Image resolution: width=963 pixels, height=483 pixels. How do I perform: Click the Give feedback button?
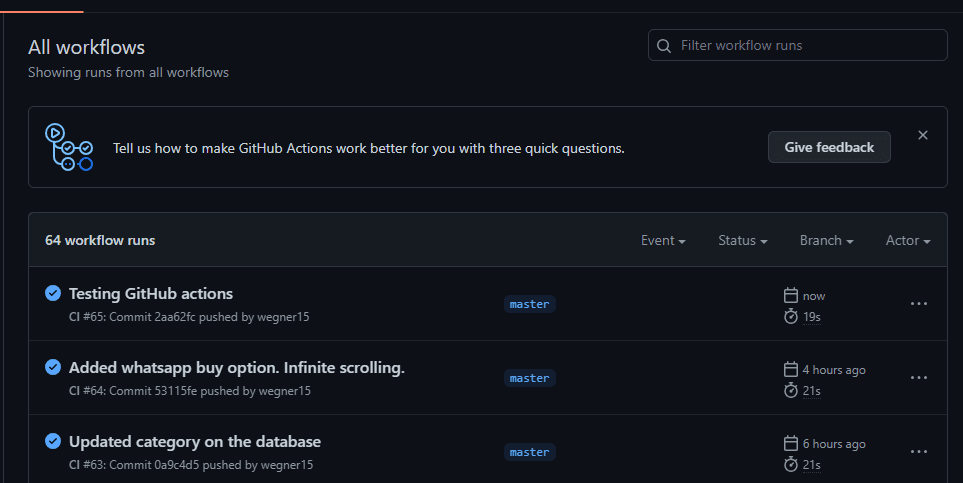(829, 147)
